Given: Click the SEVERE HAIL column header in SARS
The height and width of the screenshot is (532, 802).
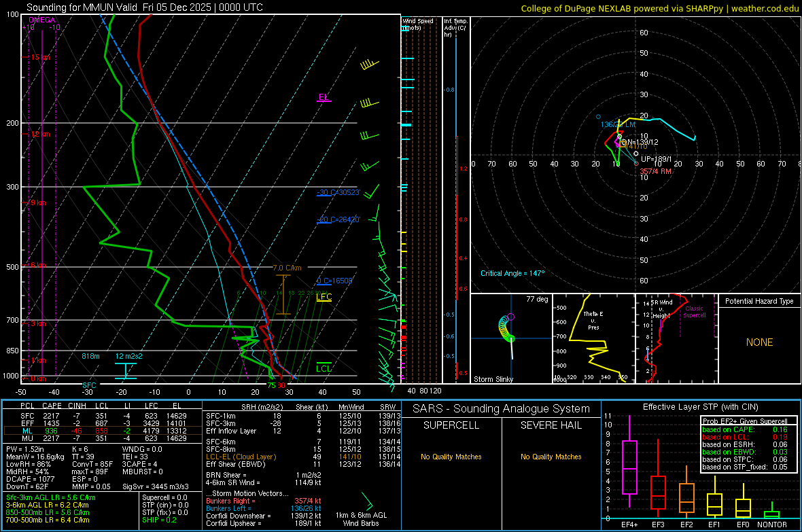Looking at the screenshot, I should click(551, 425).
